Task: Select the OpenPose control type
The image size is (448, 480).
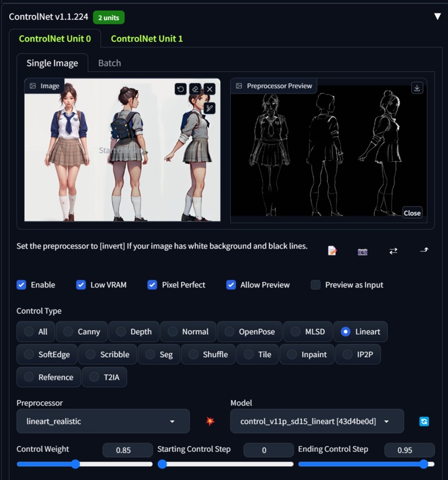Action: click(250, 331)
